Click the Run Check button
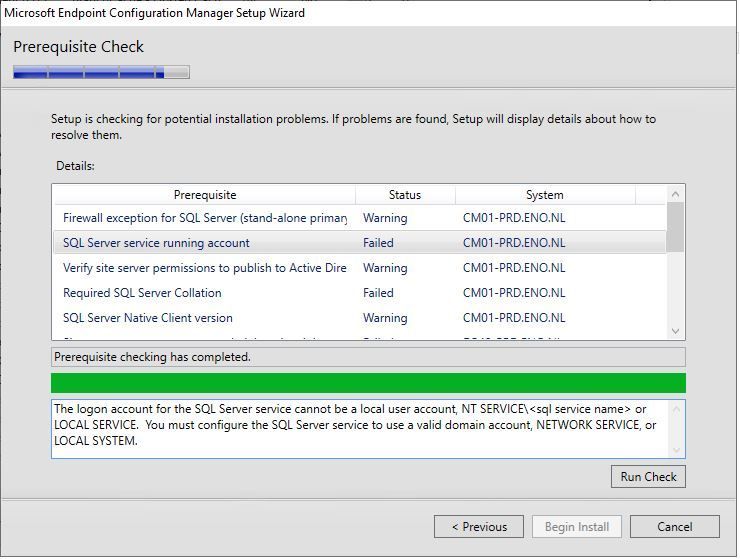 (x=648, y=476)
